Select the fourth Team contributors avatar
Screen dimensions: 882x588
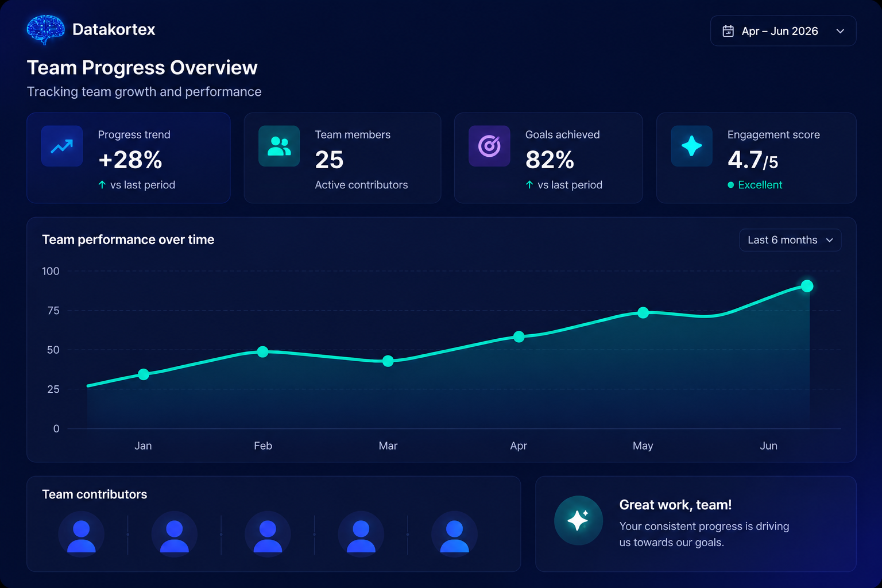pyautogui.click(x=361, y=535)
